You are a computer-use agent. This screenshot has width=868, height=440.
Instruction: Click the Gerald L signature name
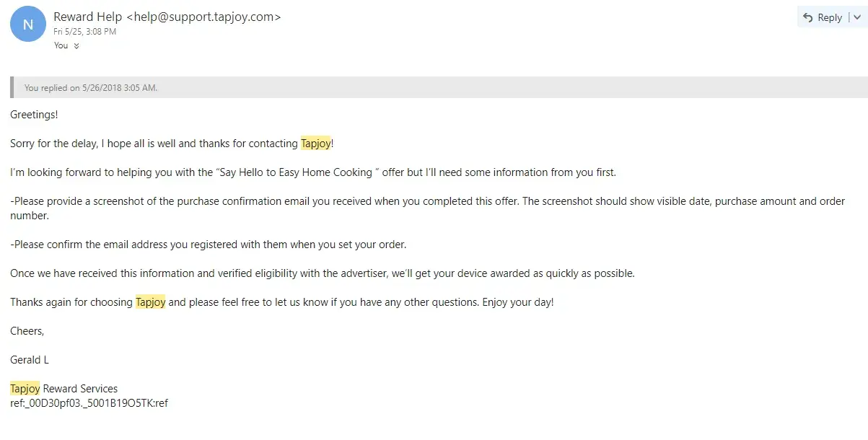click(30, 360)
